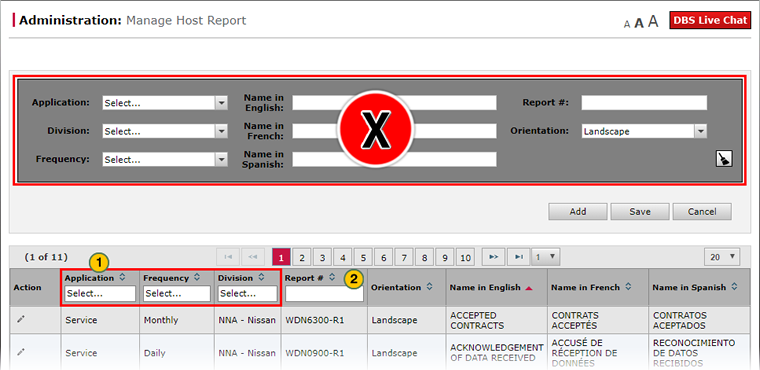Viewport: 760px width, 370px height.
Task: Click Report # column filter box
Action: pyautogui.click(x=324, y=294)
